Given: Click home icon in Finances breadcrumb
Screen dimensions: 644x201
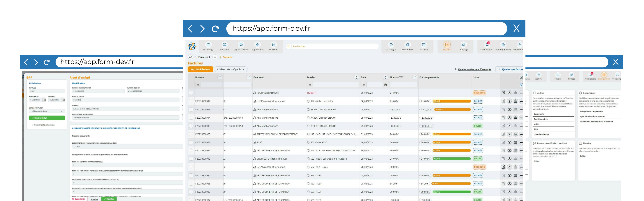Looking at the screenshot, I should click(x=191, y=57).
